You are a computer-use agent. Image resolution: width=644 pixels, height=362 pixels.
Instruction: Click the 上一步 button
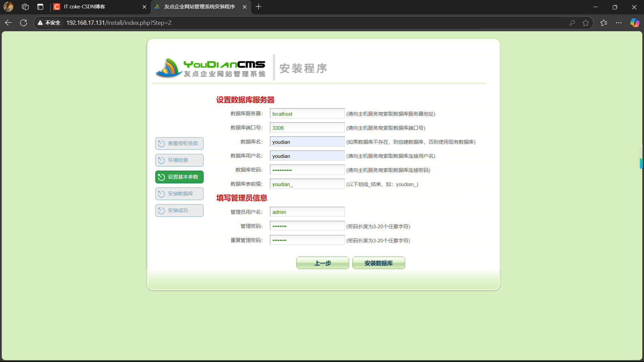(322, 263)
